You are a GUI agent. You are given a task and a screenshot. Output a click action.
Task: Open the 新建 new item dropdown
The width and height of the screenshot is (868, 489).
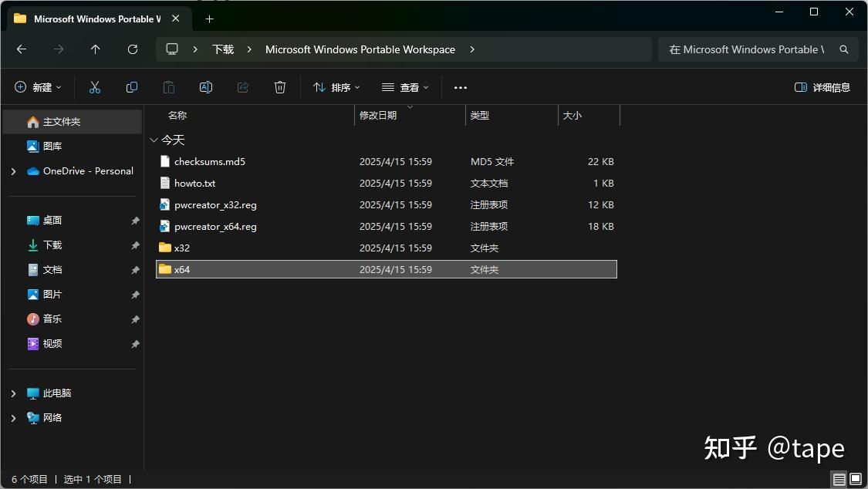(x=37, y=86)
